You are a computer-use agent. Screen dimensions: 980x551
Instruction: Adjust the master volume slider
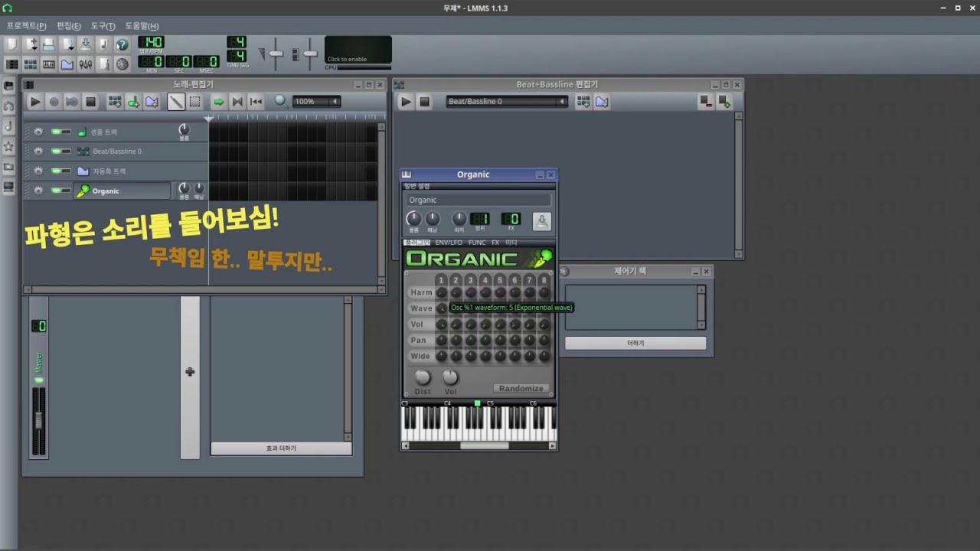click(276, 54)
